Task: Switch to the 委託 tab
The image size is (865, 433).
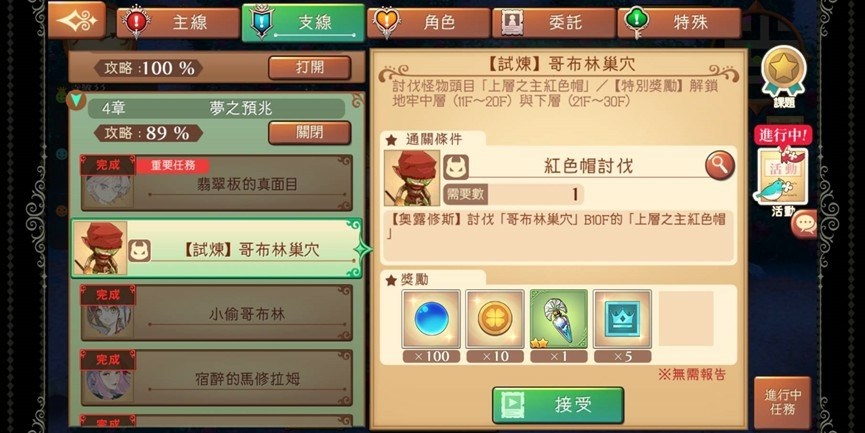Action: (553, 23)
